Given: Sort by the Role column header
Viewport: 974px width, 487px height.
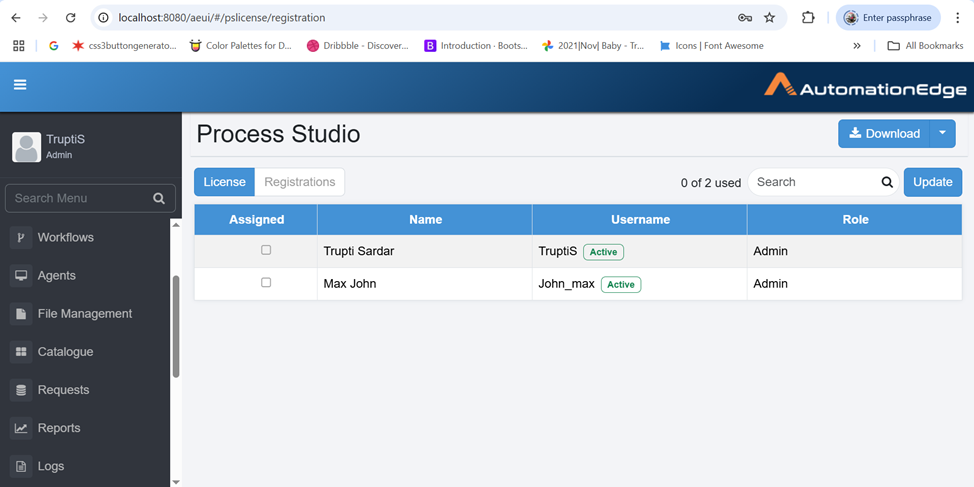Looking at the screenshot, I should pos(855,219).
